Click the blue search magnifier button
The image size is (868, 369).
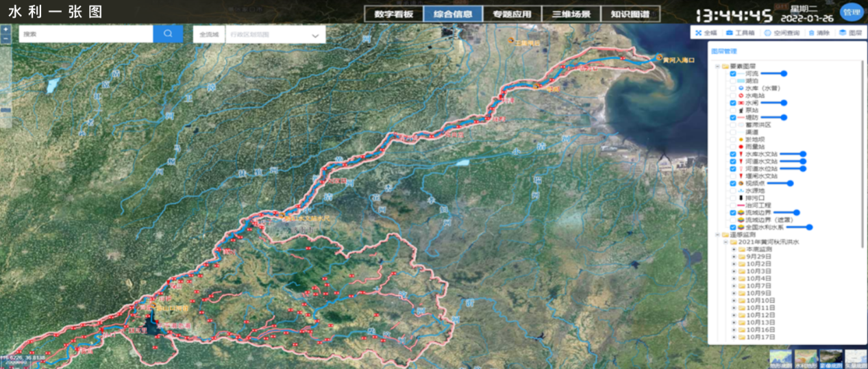[x=168, y=34]
